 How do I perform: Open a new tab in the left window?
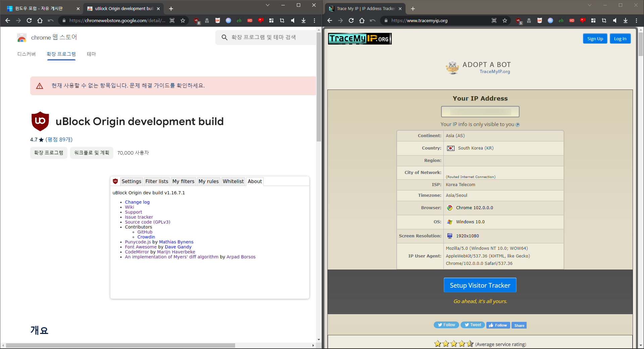(171, 9)
